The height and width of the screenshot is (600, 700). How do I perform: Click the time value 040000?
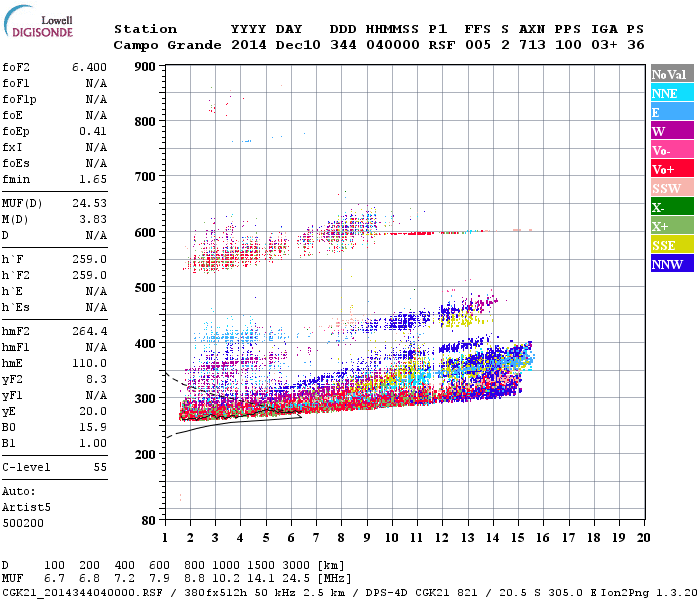point(393,45)
